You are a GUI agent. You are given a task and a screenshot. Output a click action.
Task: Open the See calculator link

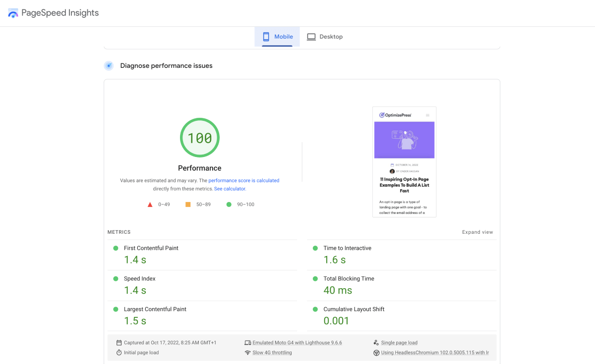(x=230, y=189)
